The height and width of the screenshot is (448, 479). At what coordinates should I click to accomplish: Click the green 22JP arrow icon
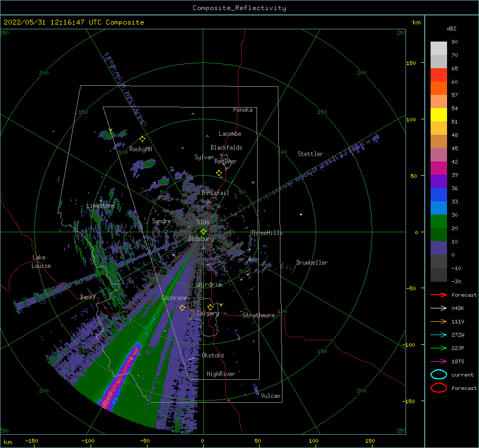coord(439,348)
